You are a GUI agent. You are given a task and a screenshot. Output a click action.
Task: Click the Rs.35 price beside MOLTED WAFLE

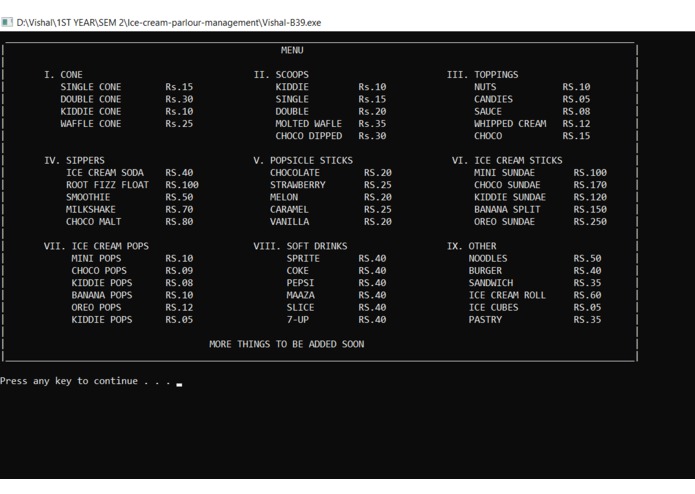click(372, 124)
